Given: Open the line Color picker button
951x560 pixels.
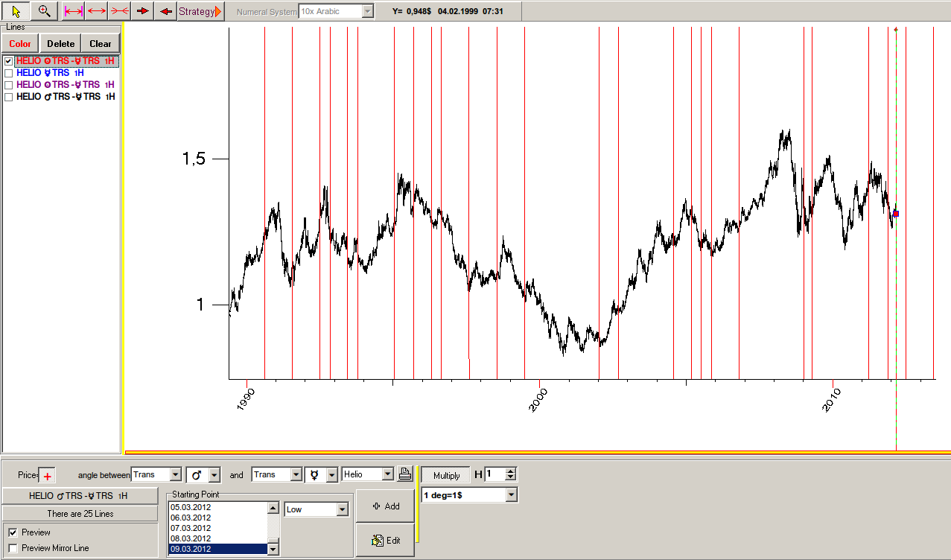Looking at the screenshot, I should pyautogui.click(x=20, y=44).
